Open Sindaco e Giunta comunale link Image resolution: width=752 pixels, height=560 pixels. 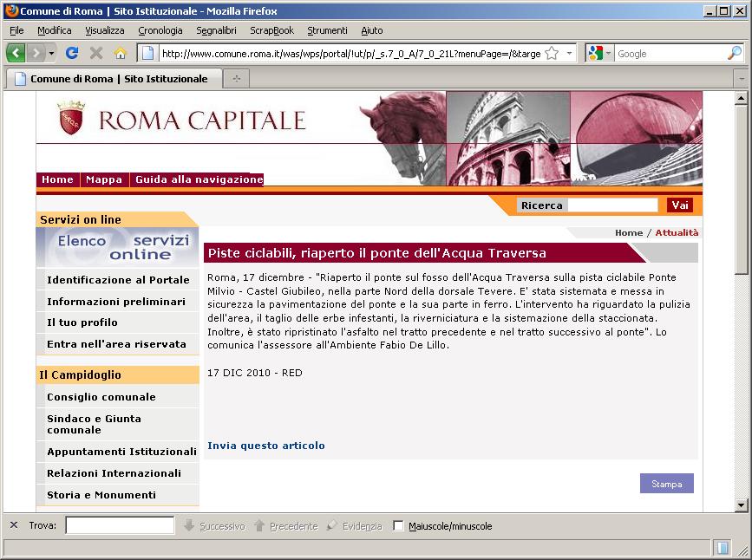(x=94, y=424)
